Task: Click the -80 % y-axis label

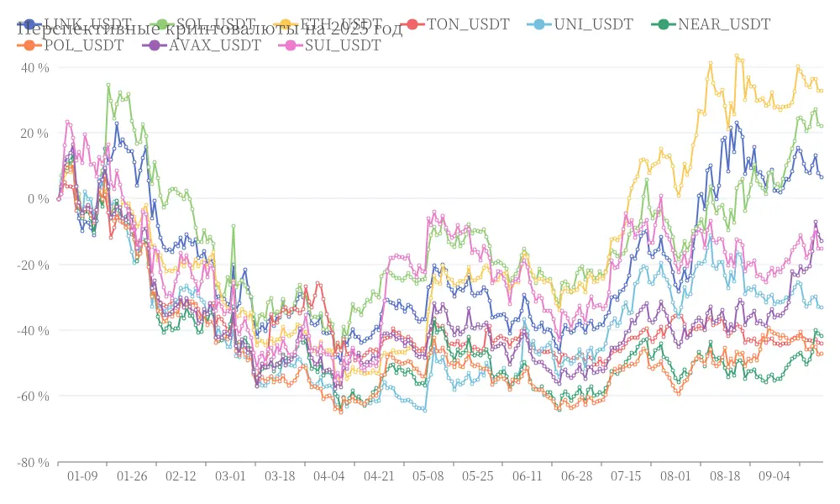Action: point(34,462)
